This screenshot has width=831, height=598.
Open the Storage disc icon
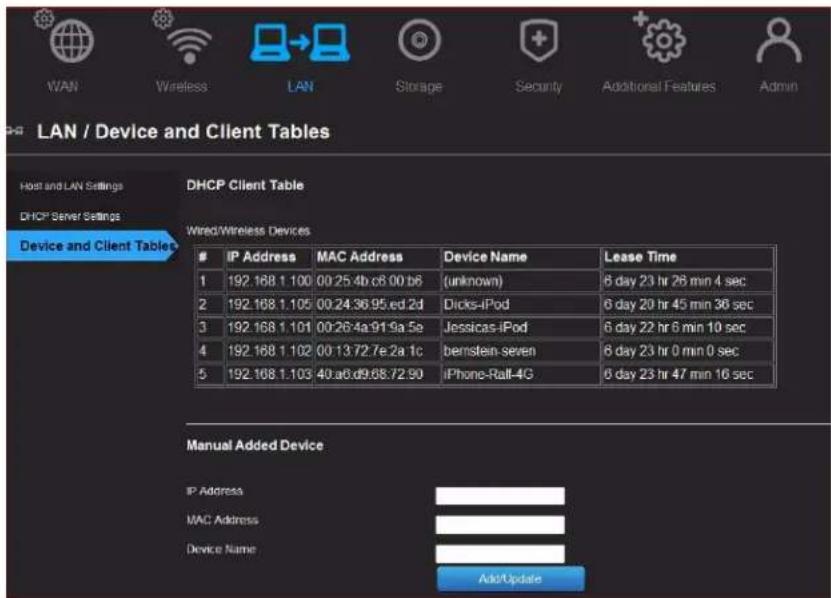coord(419,40)
